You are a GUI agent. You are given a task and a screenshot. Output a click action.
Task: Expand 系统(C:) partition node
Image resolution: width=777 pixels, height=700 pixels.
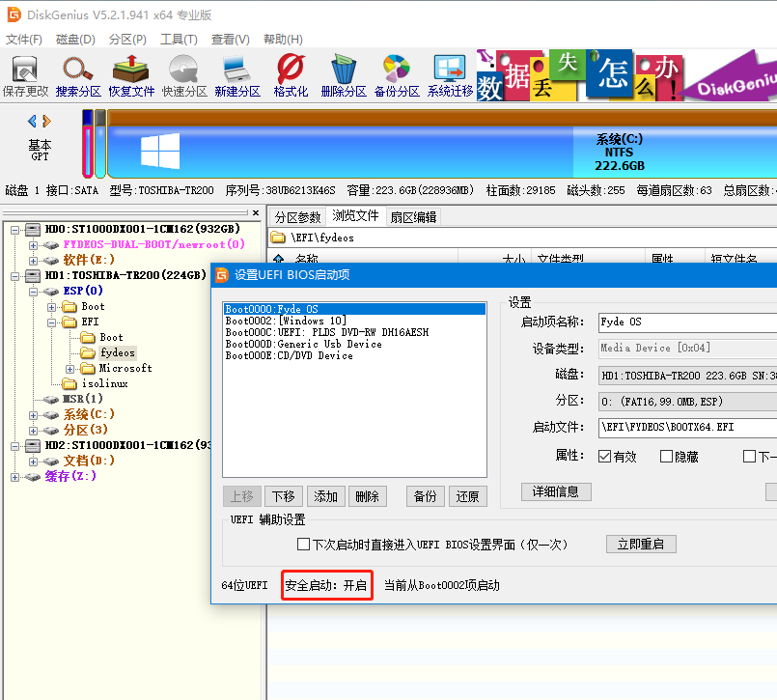33,414
